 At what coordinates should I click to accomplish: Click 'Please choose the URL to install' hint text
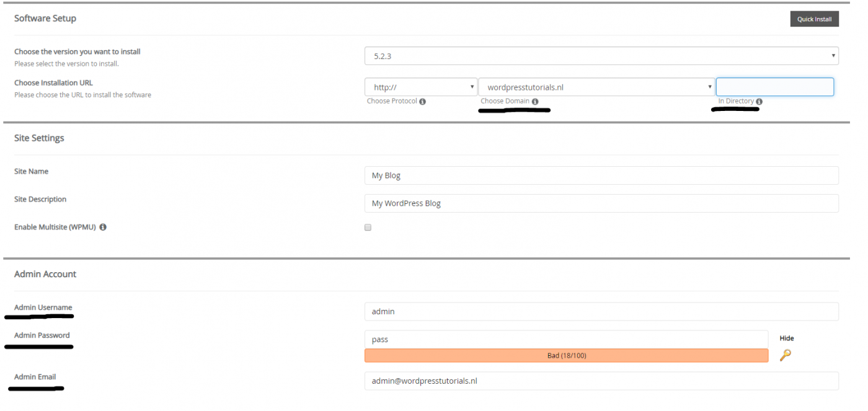(x=82, y=95)
